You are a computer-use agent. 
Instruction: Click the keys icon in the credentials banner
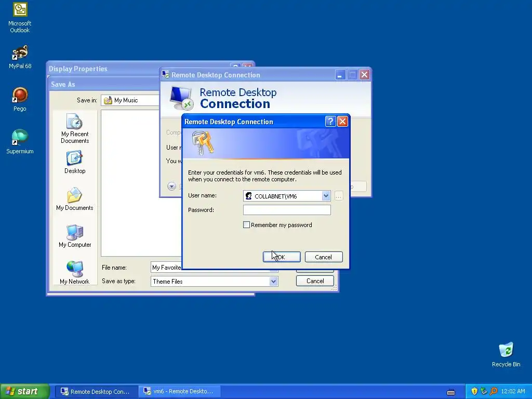click(x=203, y=143)
